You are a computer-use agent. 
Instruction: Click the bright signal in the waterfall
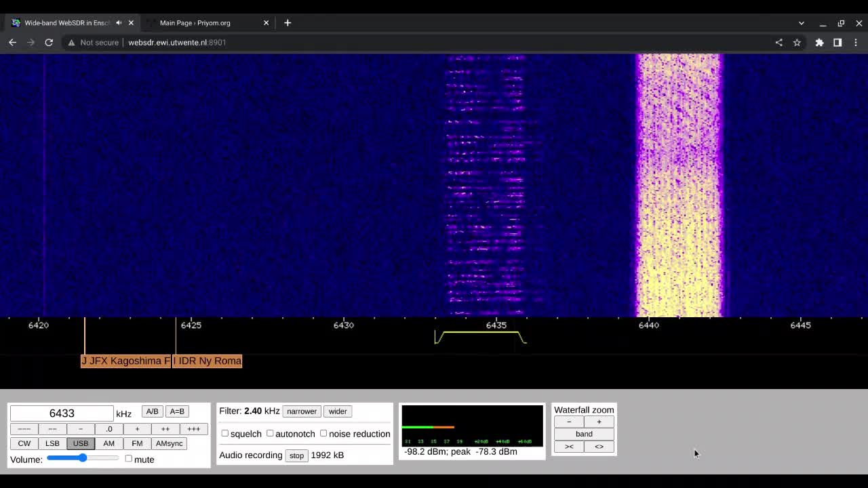(679, 185)
